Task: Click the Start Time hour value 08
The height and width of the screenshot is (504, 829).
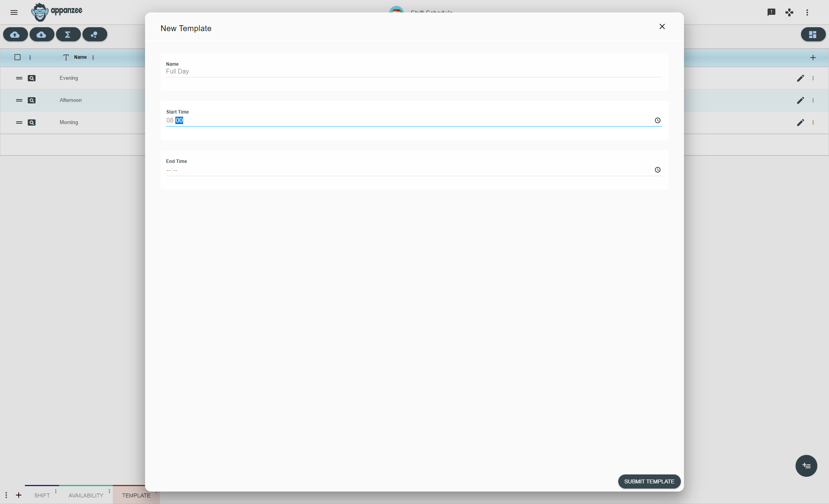Action: coord(170,121)
